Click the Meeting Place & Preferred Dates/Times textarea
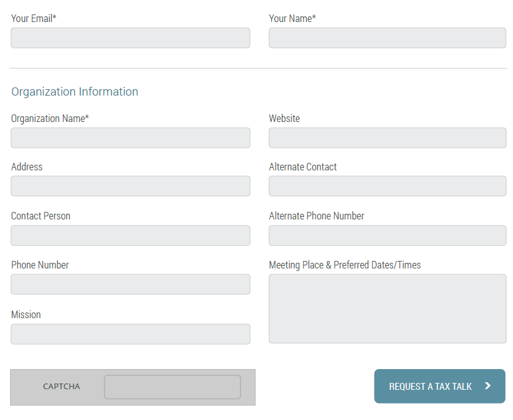The width and height of the screenshot is (513, 420). 387,309
